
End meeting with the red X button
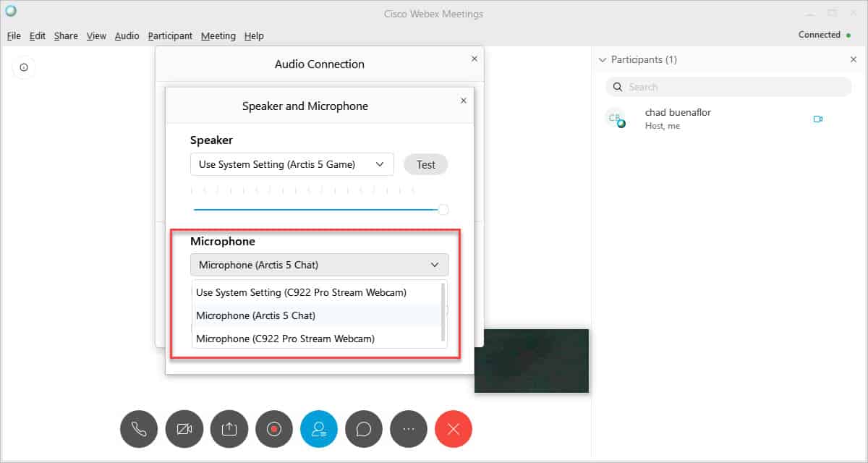point(454,429)
